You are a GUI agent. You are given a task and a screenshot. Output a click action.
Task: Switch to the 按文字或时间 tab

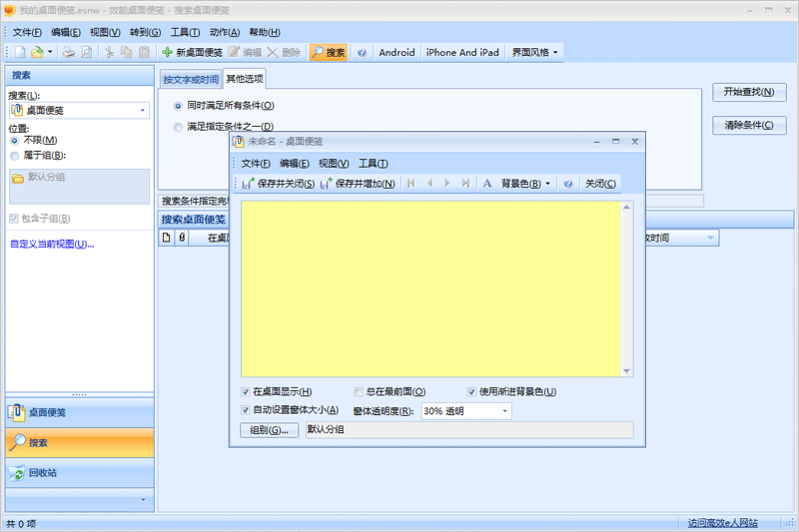point(190,78)
